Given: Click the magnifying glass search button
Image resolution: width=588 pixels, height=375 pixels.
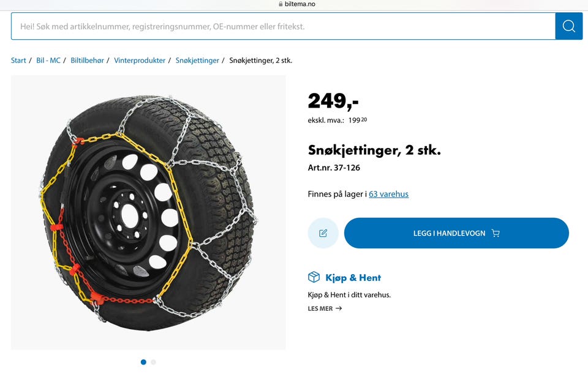Looking at the screenshot, I should click(569, 26).
